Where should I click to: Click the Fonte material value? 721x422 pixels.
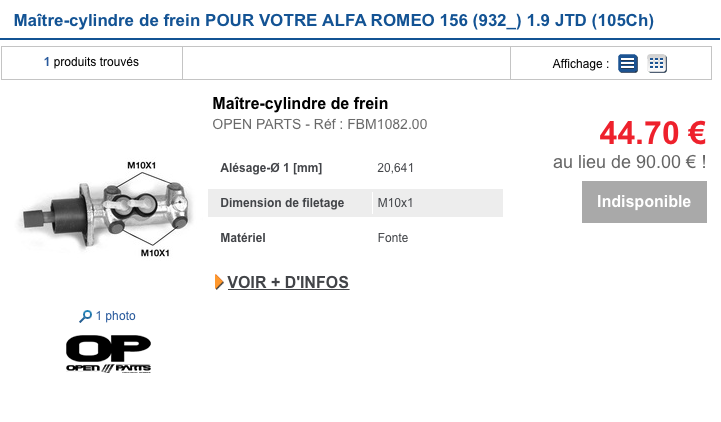(x=393, y=238)
